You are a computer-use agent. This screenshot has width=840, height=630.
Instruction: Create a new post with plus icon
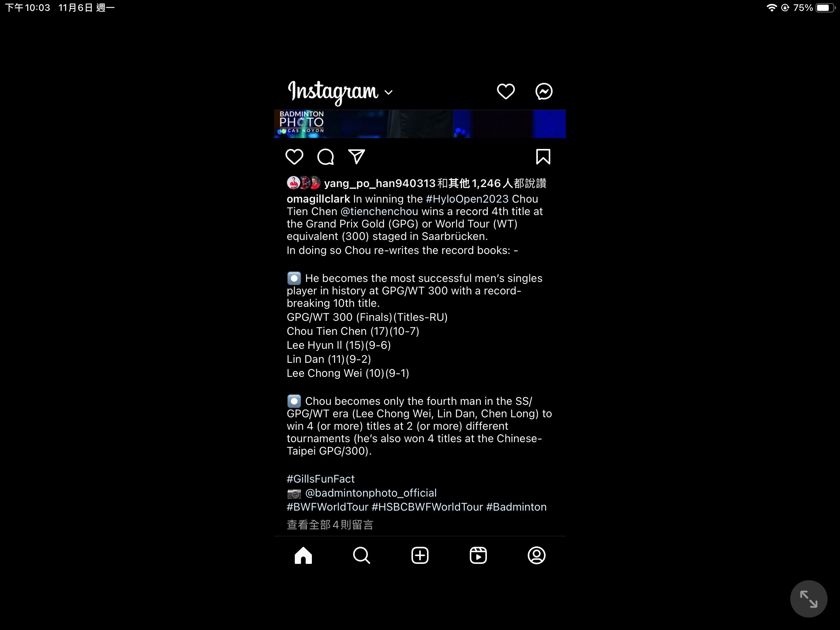click(420, 555)
